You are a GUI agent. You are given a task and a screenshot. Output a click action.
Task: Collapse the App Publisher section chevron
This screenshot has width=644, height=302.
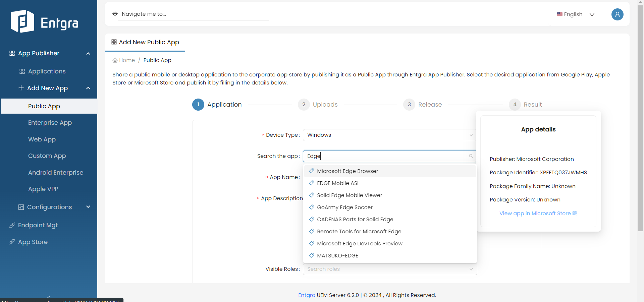coord(88,54)
